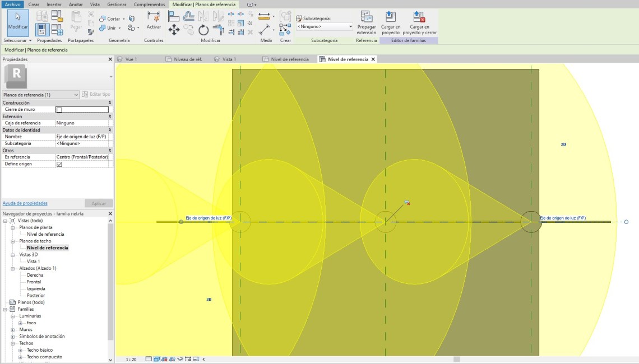Click the Rotate tool icon
Screen dimensions: 639x364
point(203,30)
